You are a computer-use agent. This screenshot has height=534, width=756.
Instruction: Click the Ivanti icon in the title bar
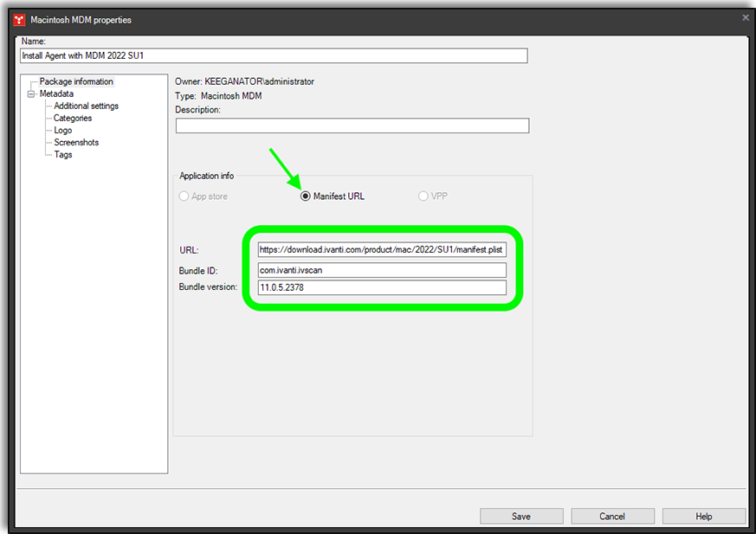click(17, 19)
